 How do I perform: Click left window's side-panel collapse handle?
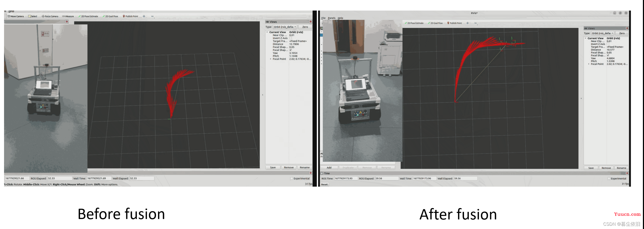pyautogui.click(x=263, y=95)
